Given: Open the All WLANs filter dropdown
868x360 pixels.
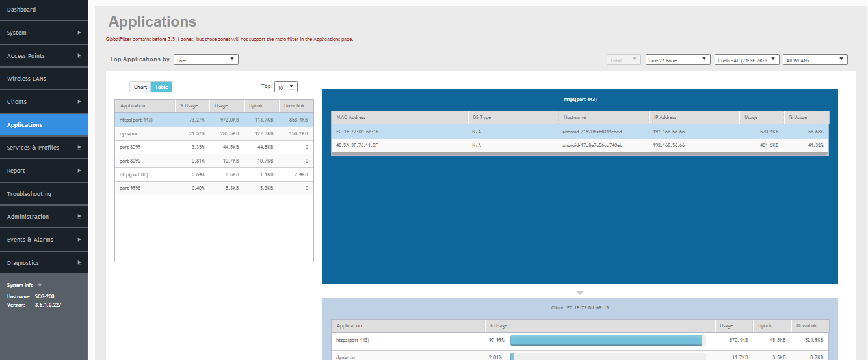Looking at the screenshot, I should click(x=815, y=60).
